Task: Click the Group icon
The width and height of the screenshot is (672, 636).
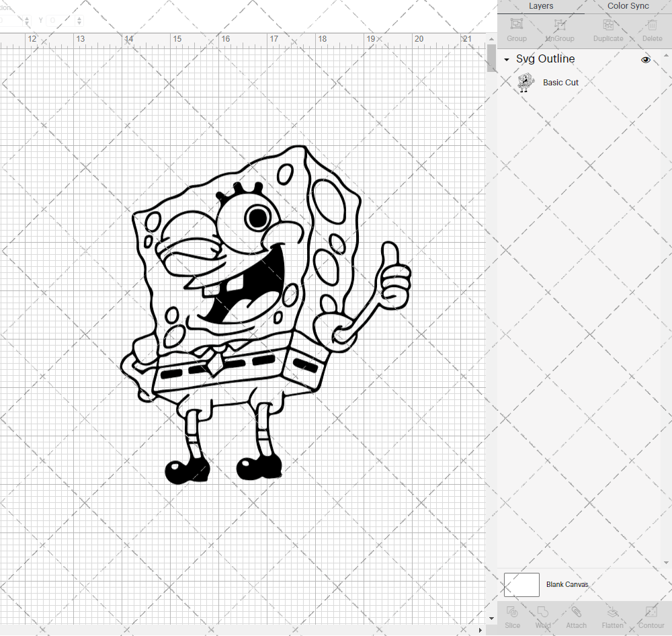Action: [x=516, y=27]
